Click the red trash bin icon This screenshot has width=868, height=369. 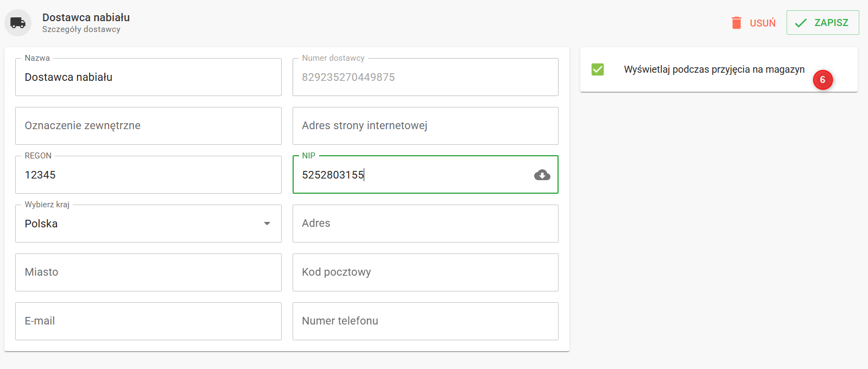[736, 23]
